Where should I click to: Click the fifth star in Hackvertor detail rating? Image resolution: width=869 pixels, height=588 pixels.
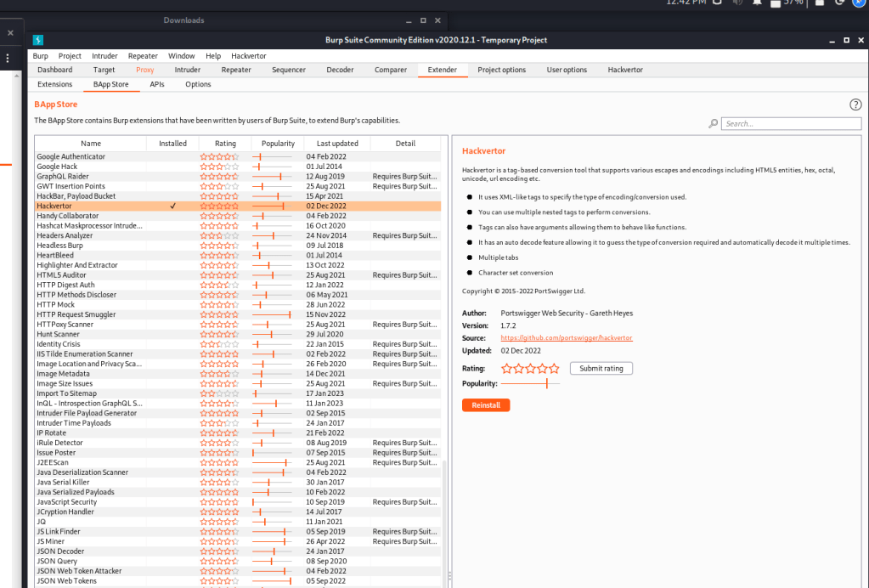tap(555, 369)
